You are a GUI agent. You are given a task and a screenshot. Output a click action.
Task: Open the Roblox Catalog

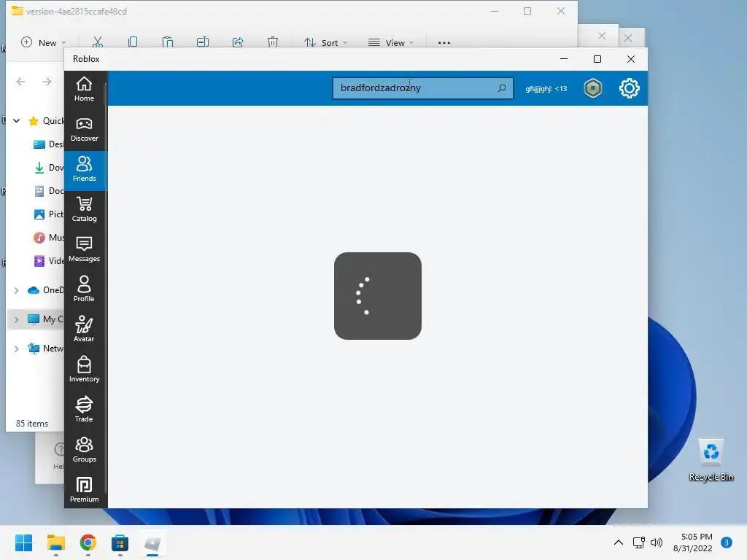85,209
